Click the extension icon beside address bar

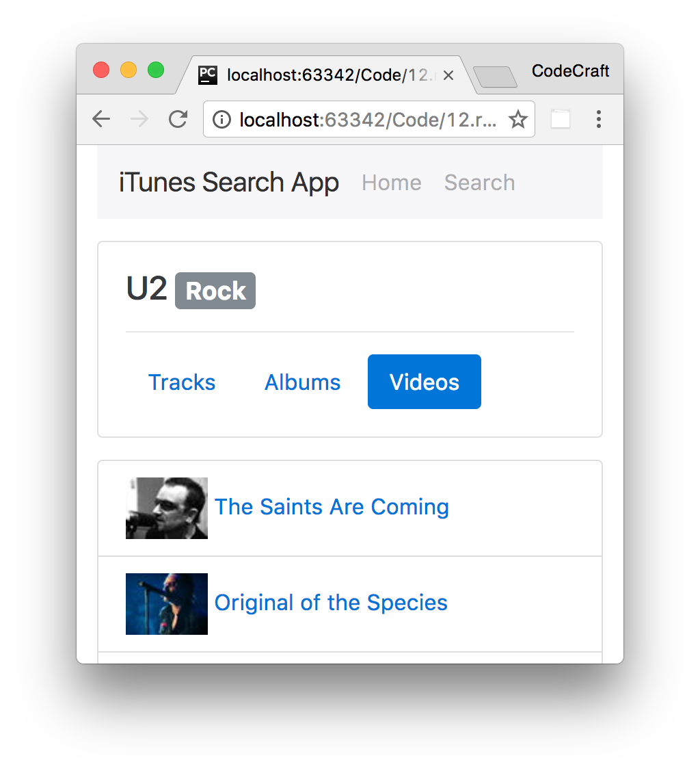click(x=560, y=119)
